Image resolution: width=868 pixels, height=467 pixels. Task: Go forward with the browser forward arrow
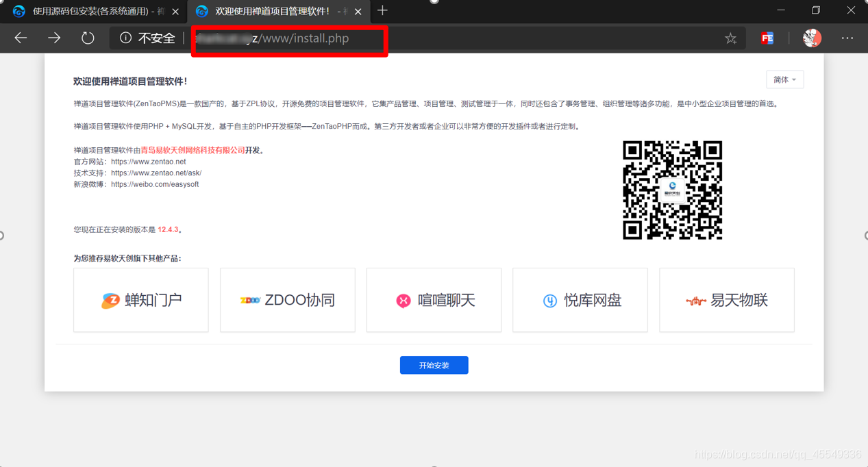pyautogui.click(x=54, y=38)
